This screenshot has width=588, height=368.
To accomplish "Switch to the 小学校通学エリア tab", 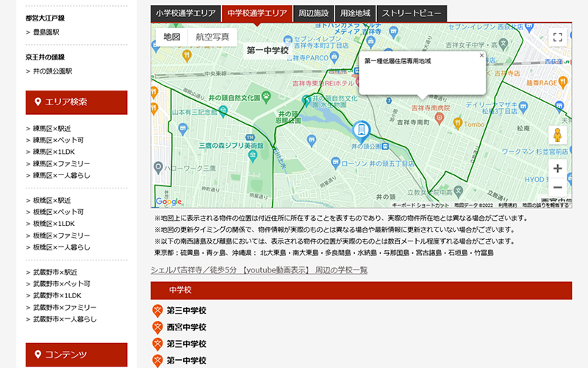I will pos(185,13).
